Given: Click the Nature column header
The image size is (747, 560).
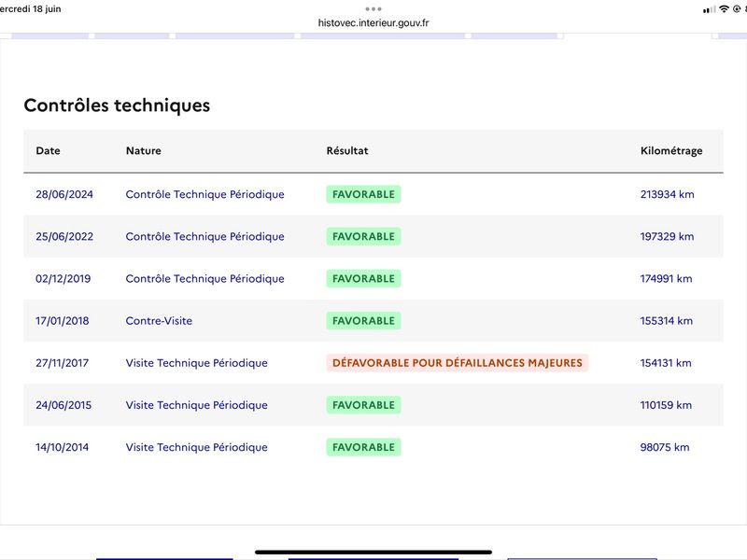Looking at the screenshot, I should tap(144, 150).
